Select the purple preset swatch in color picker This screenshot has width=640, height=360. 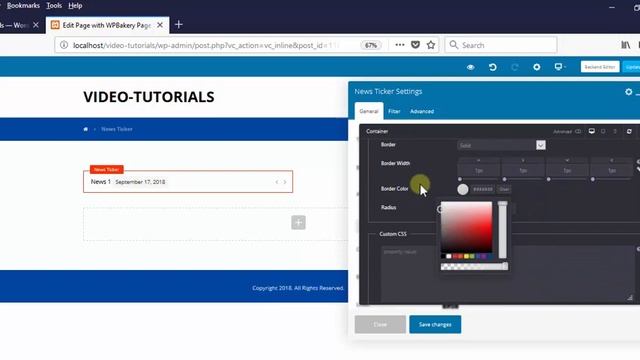tap(484, 256)
